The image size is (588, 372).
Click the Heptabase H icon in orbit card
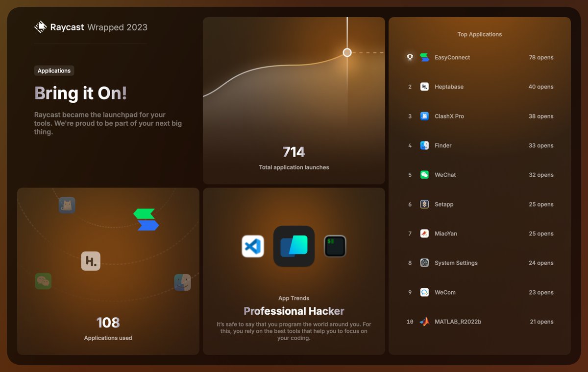coord(91,261)
